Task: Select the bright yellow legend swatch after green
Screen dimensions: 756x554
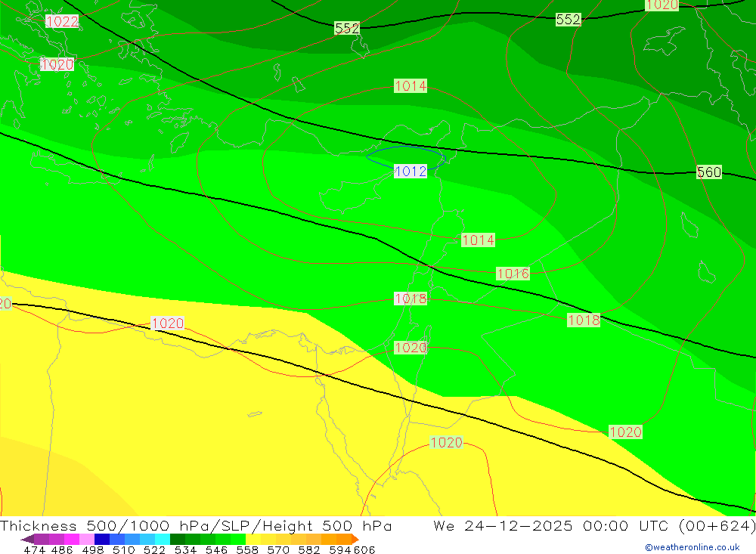Action: point(253,539)
